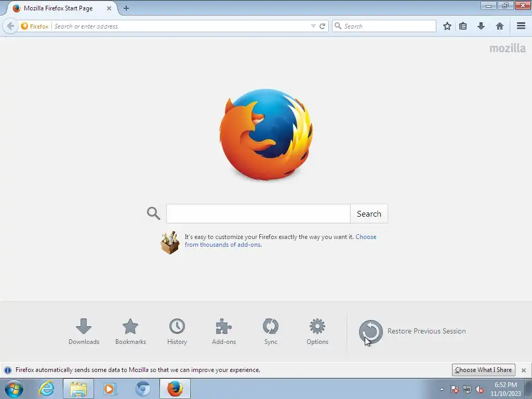Click the info icon in notification bar
The width and height of the screenshot is (532, 399).
(x=7, y=370)
